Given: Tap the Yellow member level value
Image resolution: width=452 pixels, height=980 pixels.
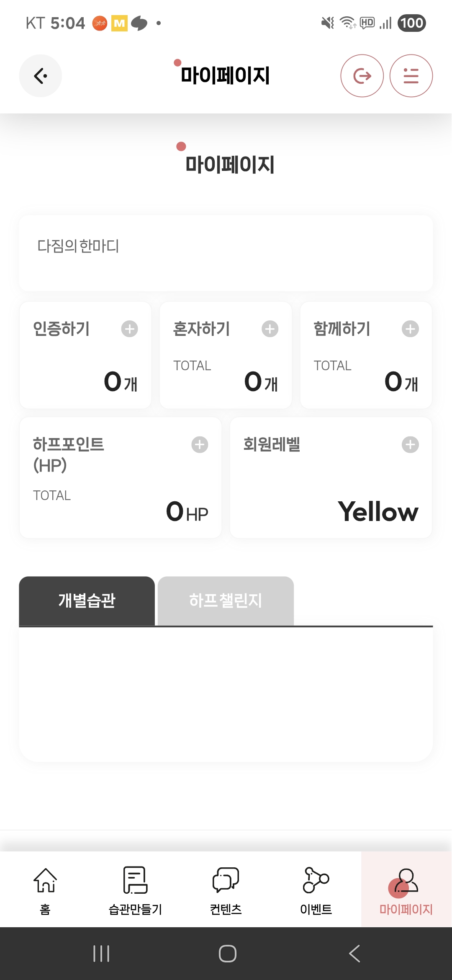Looking at the screenshot, I should click(x=378, y=511).
